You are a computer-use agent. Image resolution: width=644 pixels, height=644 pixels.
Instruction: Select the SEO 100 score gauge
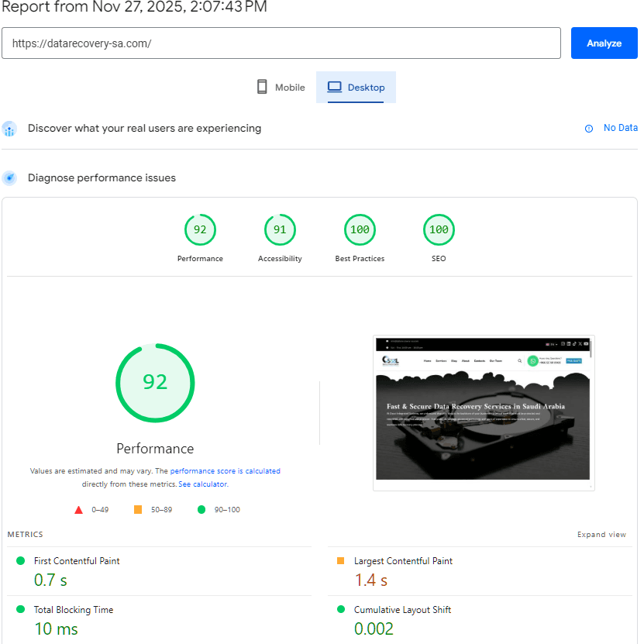(439, 229)
